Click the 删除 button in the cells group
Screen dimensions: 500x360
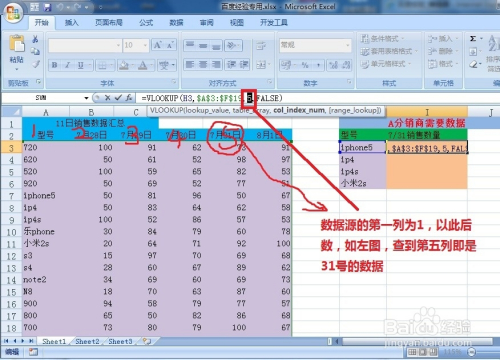(443, 51)
